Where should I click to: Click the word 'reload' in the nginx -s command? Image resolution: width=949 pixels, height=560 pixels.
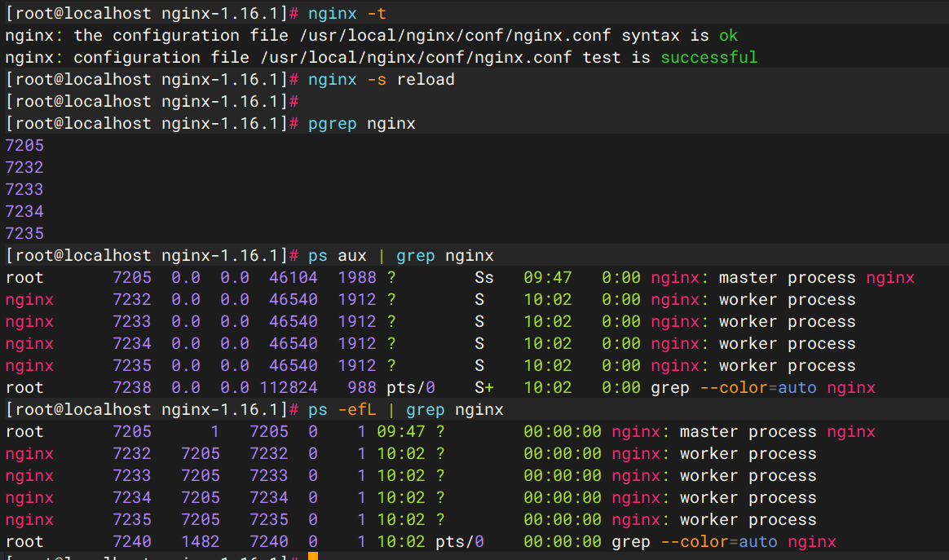[x=426, y=79]
